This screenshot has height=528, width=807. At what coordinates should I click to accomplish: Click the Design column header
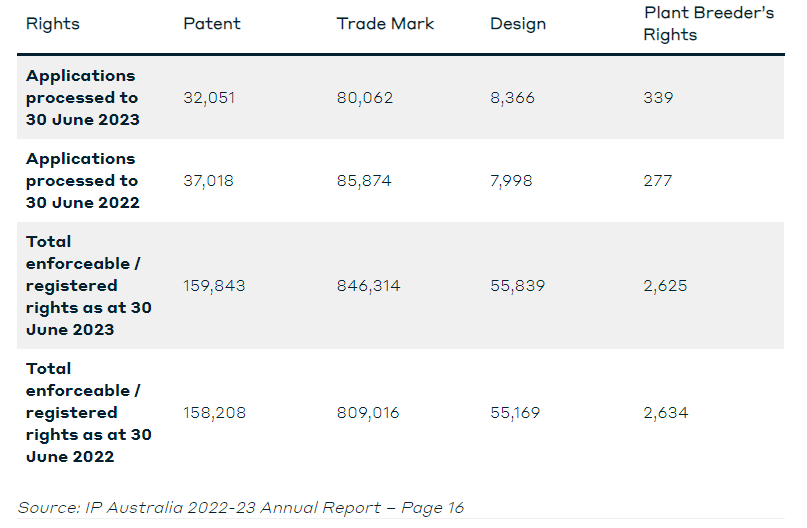coord(518,24)
